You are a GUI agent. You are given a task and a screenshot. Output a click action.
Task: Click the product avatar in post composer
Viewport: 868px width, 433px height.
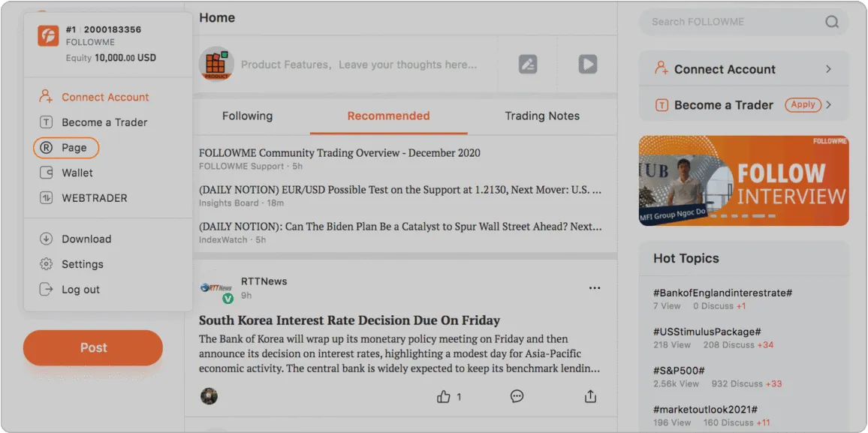[216, 64]
